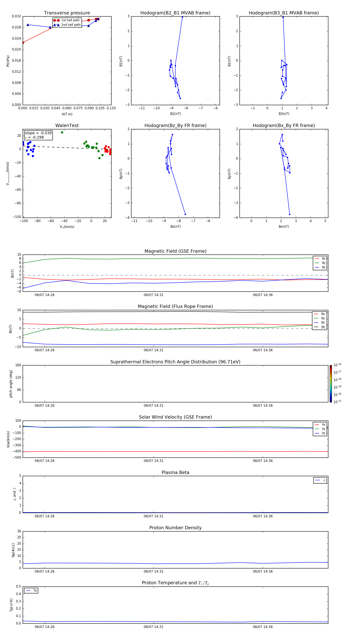
Task: Click the 'Proton Temperature and Te/Tp' title
Action: (175, 583)
